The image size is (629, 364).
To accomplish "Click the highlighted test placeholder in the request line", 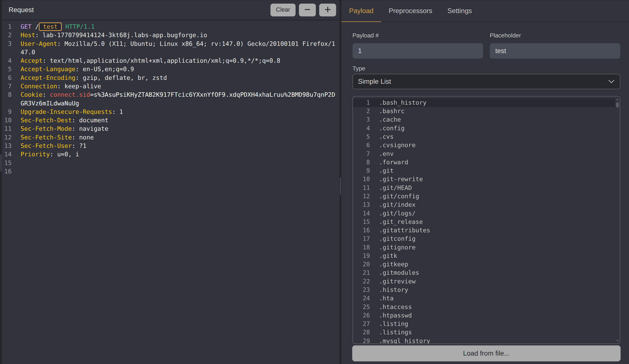I will point(50,27).
